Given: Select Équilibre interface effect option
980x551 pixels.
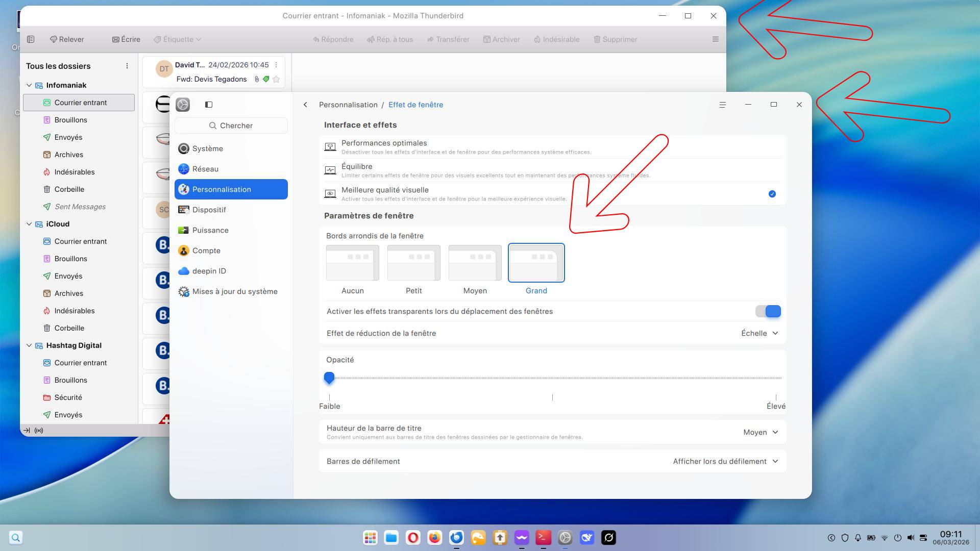Looking at the screenshot, I should point(357,167).
